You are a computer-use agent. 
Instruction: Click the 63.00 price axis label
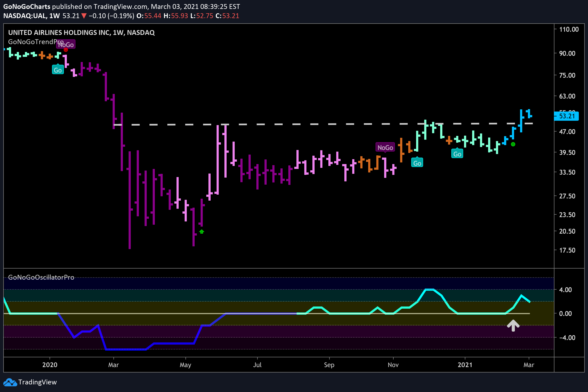tap(567, 96)
